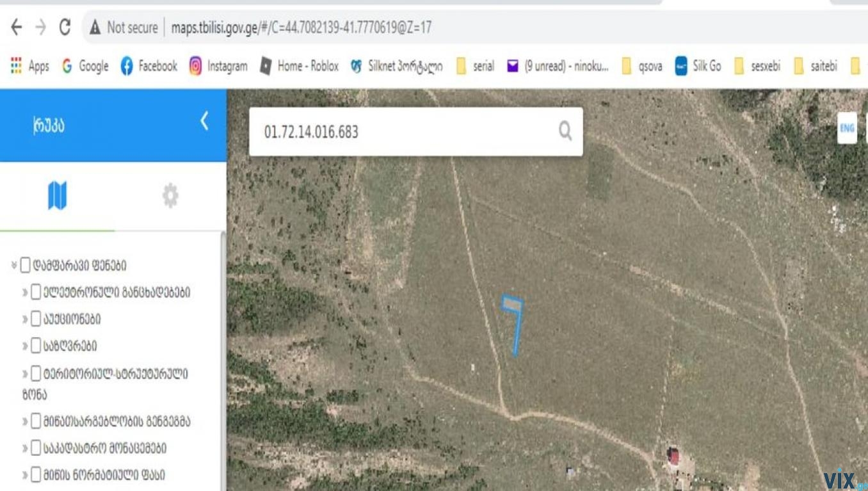Open the Instagram bookmark
The image size is (868, 491).
point(218,66)
